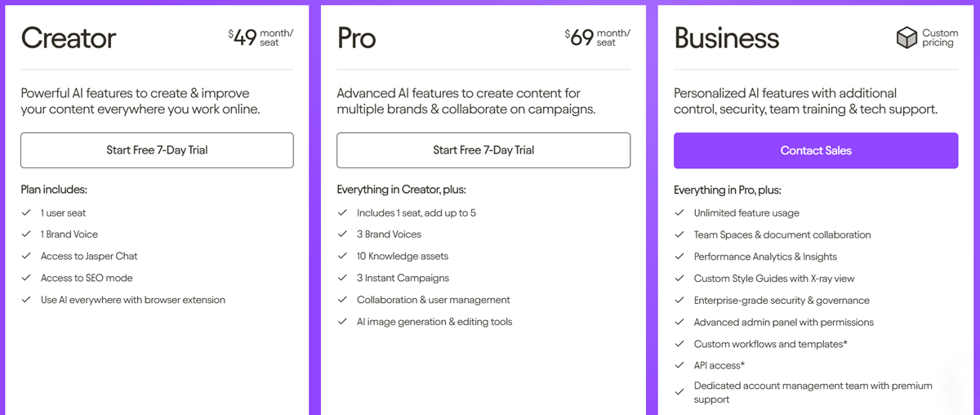Select the Creator plan heading
Viewport: 980px width, 415px height.
coord(69,38)
